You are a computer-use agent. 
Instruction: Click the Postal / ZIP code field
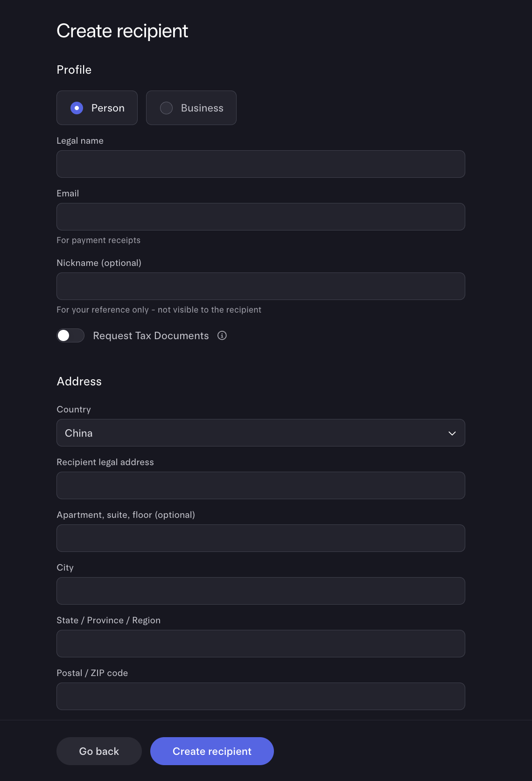point(261,696)
